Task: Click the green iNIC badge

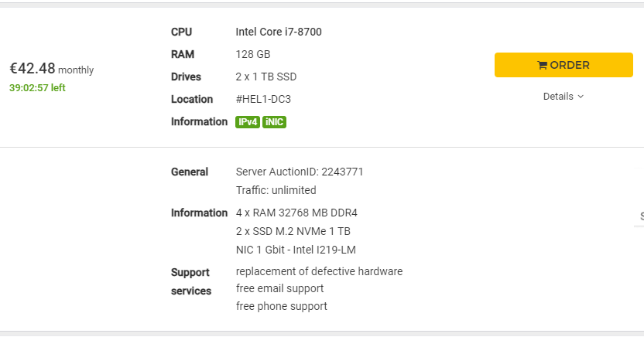Action: click(274, 122)
